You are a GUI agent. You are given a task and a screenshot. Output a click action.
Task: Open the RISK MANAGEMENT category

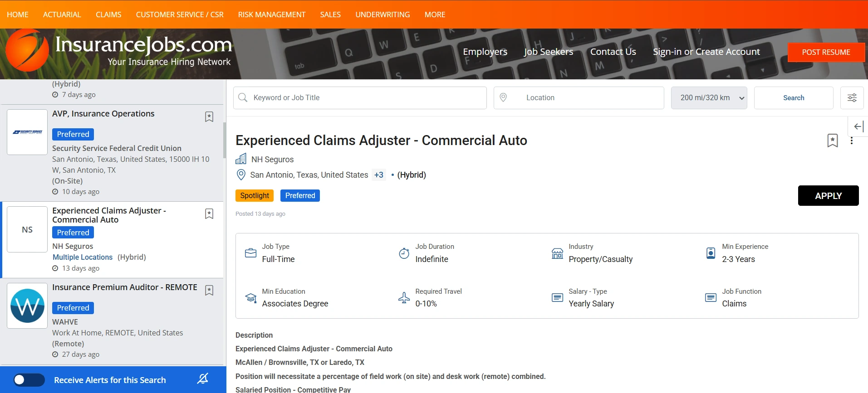pyautogui.click(x=272, y=15)
